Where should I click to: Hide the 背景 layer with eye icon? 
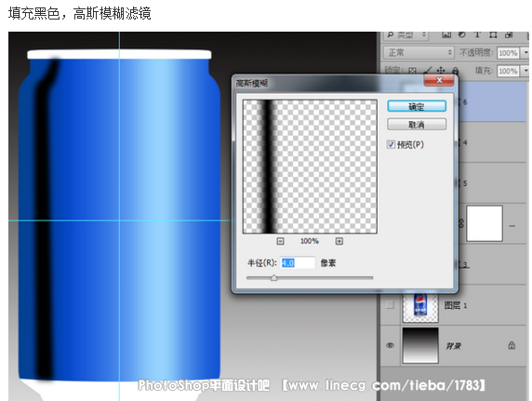tap(391, 346)
